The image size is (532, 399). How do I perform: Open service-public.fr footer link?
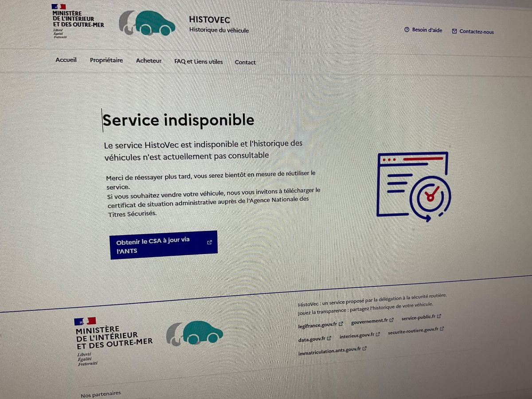(x=422, y=318)
